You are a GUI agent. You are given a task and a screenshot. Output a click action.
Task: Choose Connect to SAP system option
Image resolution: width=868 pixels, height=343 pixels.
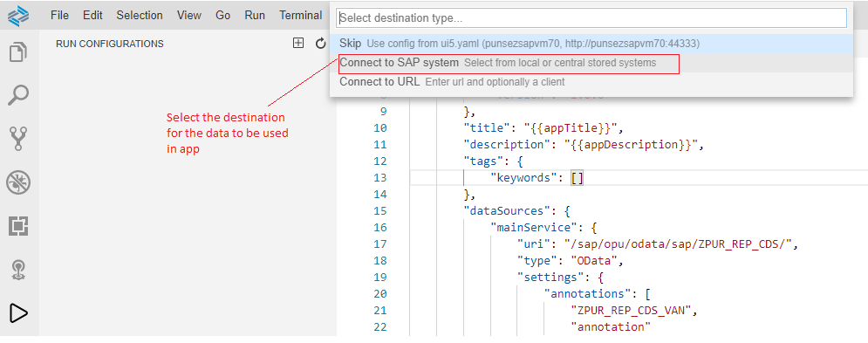(591, 63)
